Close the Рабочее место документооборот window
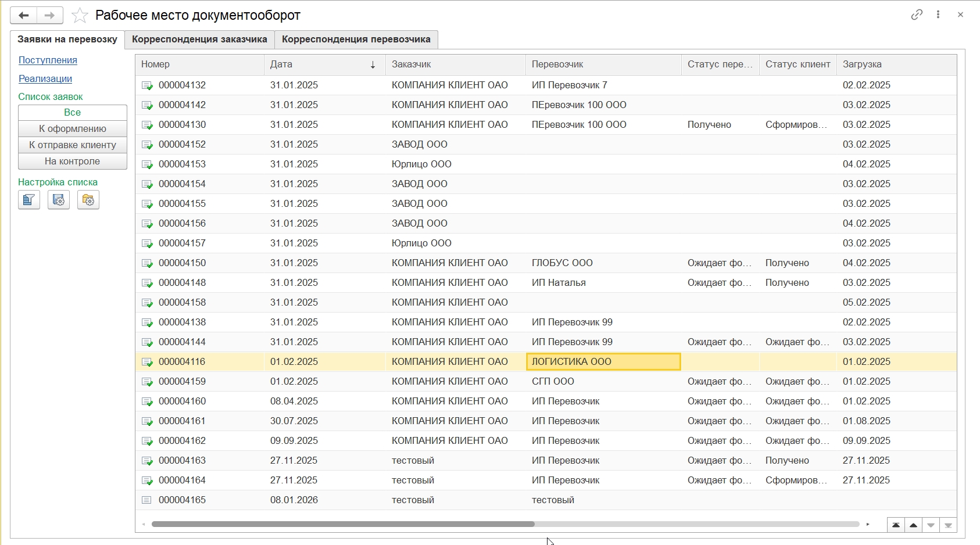The image size is (980, 545). point(960,15)
